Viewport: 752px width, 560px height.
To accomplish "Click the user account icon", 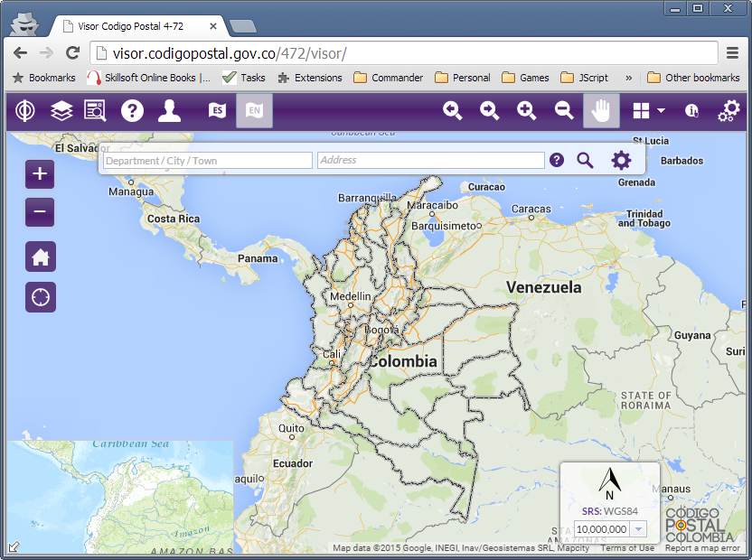I will click(169, 110).
